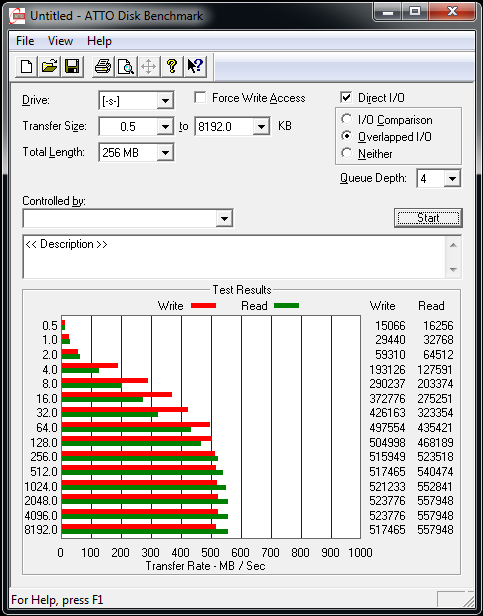Open the Total Length 256 MB dropdown

[165, 152]
